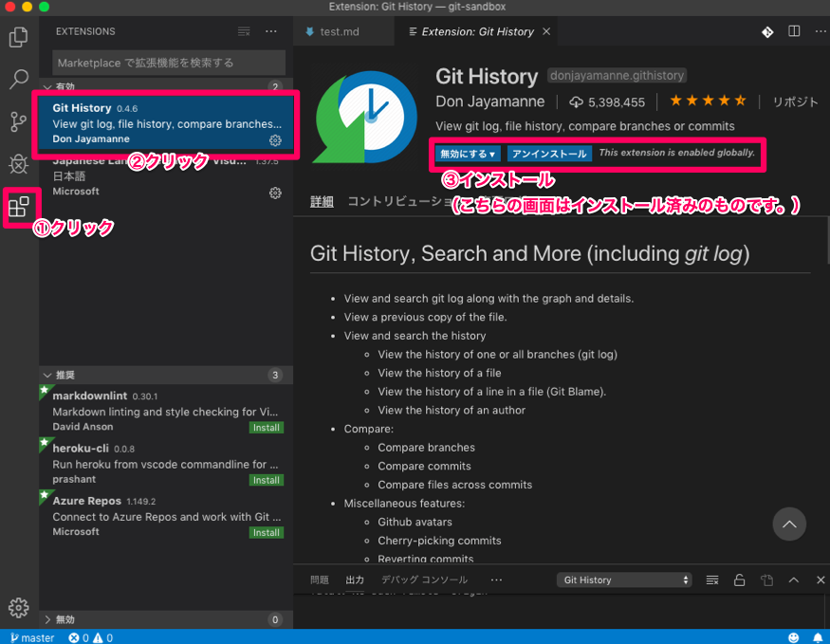Click 有効 section count badge 2
Image resolution: width=830 pixels, height=644 pixels.
[x=275, y=87]
